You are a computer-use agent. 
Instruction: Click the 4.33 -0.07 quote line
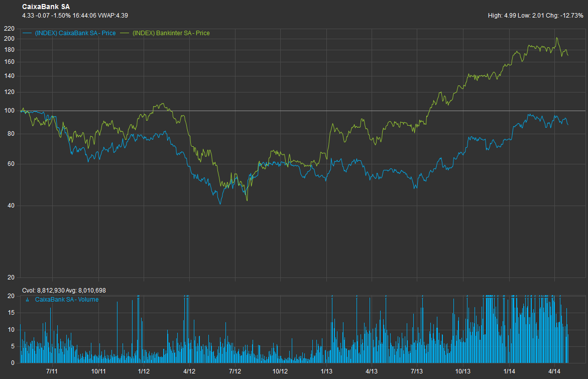click(75, 16)
